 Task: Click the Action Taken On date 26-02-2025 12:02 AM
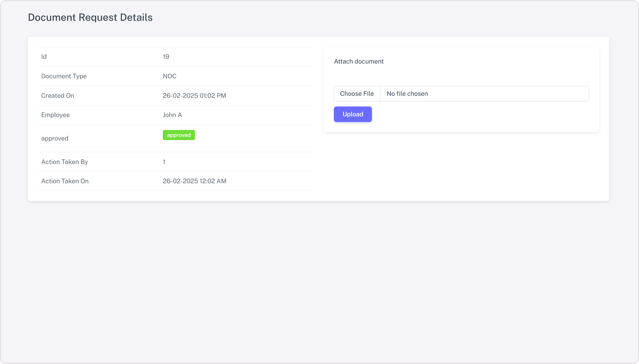click(195, 181)
